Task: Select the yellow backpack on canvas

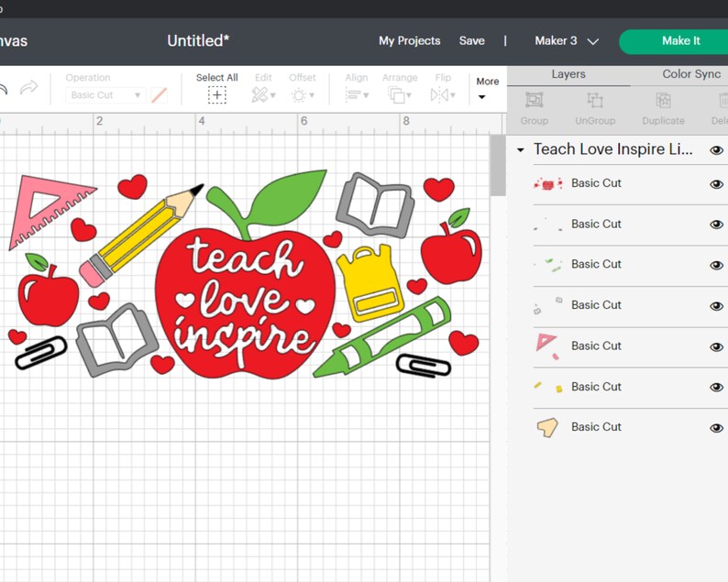Action: pyautogui.click(x=370, y=283)
